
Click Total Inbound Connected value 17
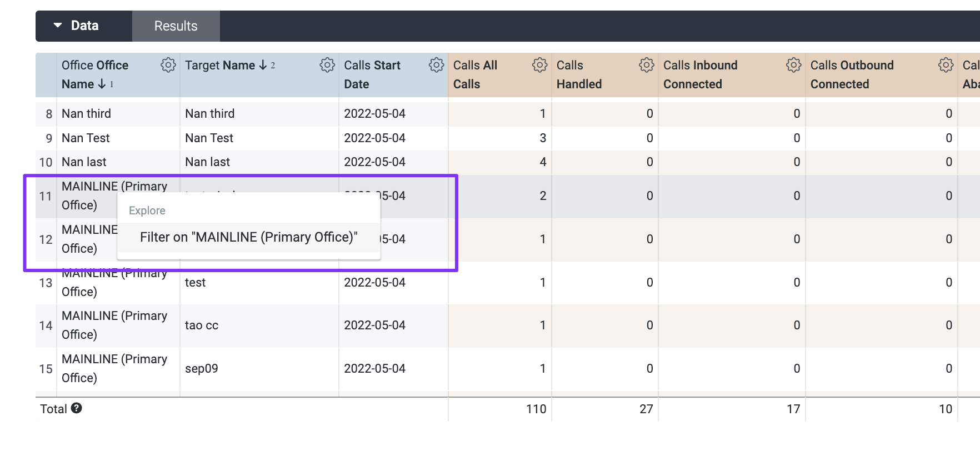point(793,409)
